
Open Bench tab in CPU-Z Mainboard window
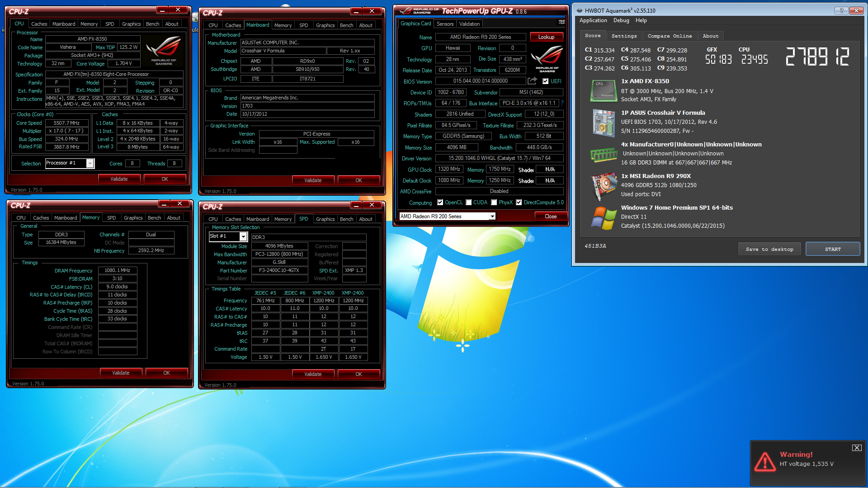[x=346, y=25]
